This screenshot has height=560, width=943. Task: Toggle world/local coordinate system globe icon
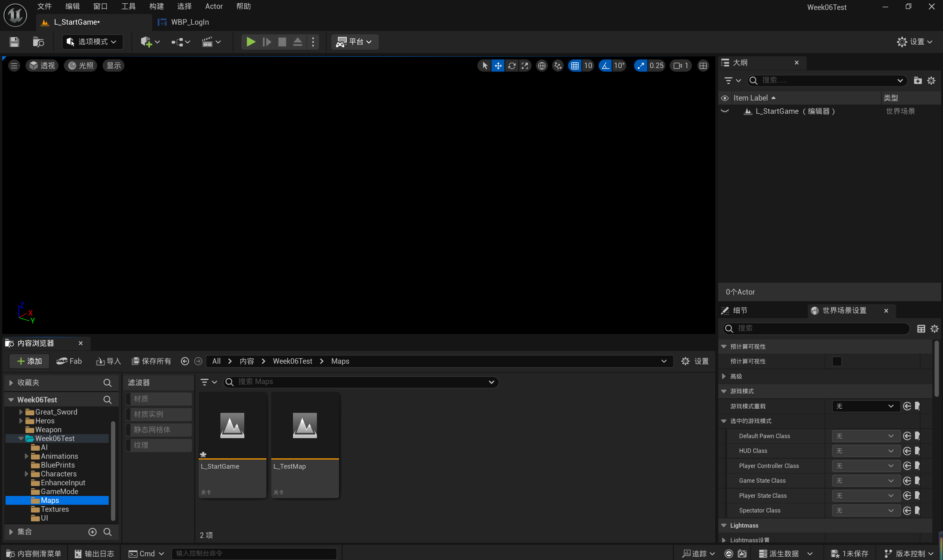(542, 66)
